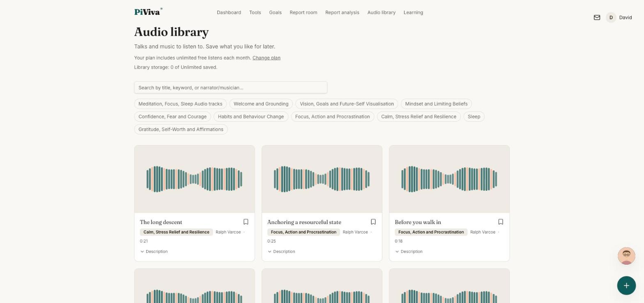Select Vision, Goals and Future-Self Visualisation filter
Screen dimensions: 644x303
click(x=347, y=104)
